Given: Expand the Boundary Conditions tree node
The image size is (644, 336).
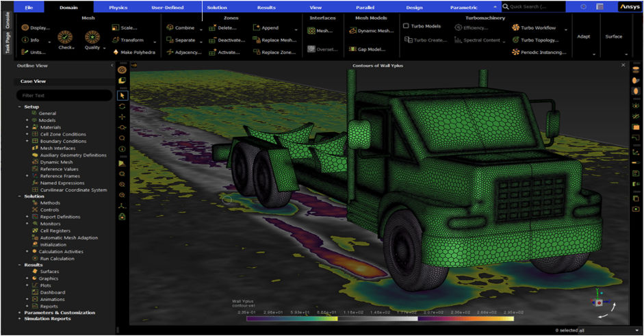Looking at the screenshot, I should click(x=27, y=142).
